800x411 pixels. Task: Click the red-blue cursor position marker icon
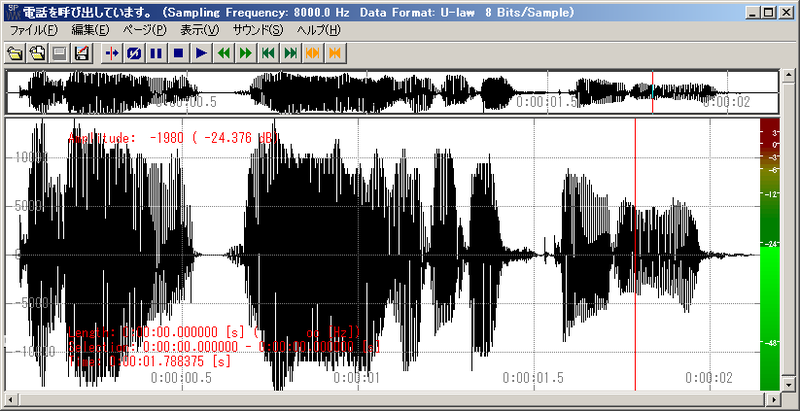coord(112,52)
